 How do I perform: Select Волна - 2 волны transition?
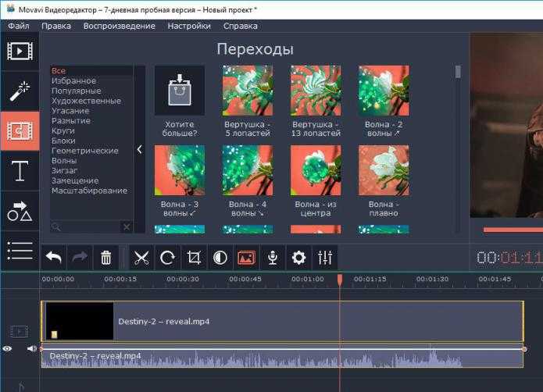384,91
